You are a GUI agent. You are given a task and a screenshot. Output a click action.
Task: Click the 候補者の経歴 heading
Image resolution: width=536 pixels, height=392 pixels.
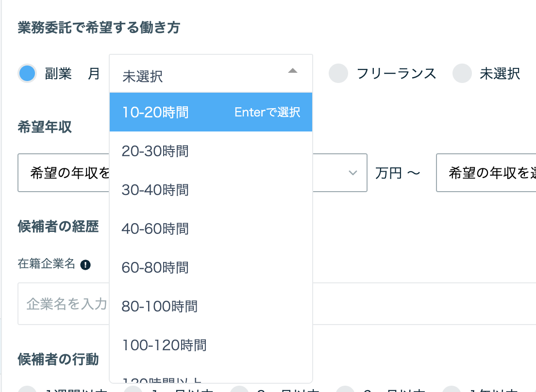(58, 227)
